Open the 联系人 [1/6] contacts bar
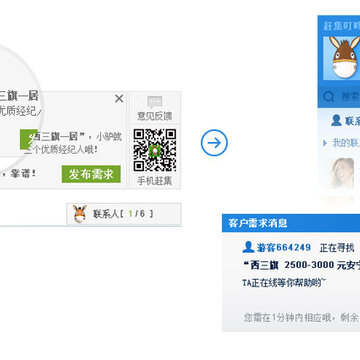Viewport: 360px width, 360px height. coord(124,214)
